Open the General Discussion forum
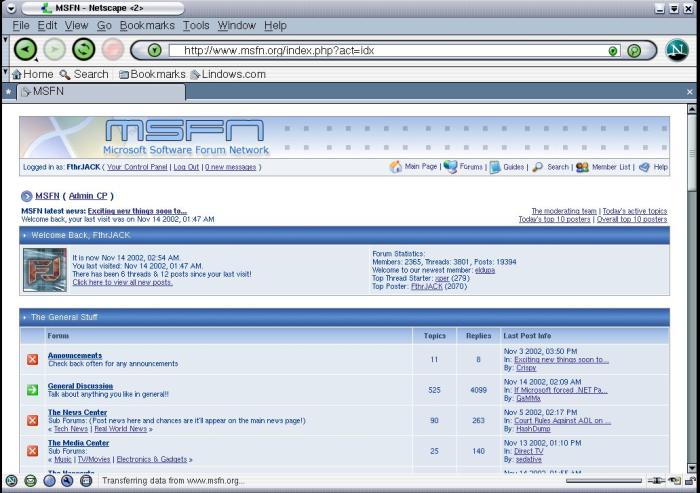Screen dimensions: 700x493 (80, 386)
